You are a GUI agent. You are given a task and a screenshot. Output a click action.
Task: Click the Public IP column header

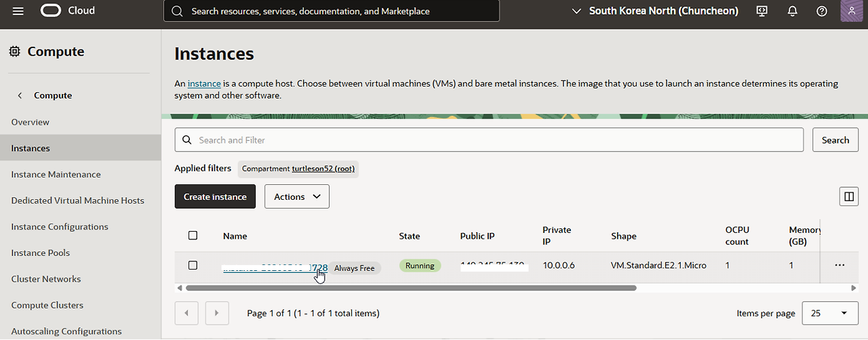pyautogui.click(x=477, y=236)
